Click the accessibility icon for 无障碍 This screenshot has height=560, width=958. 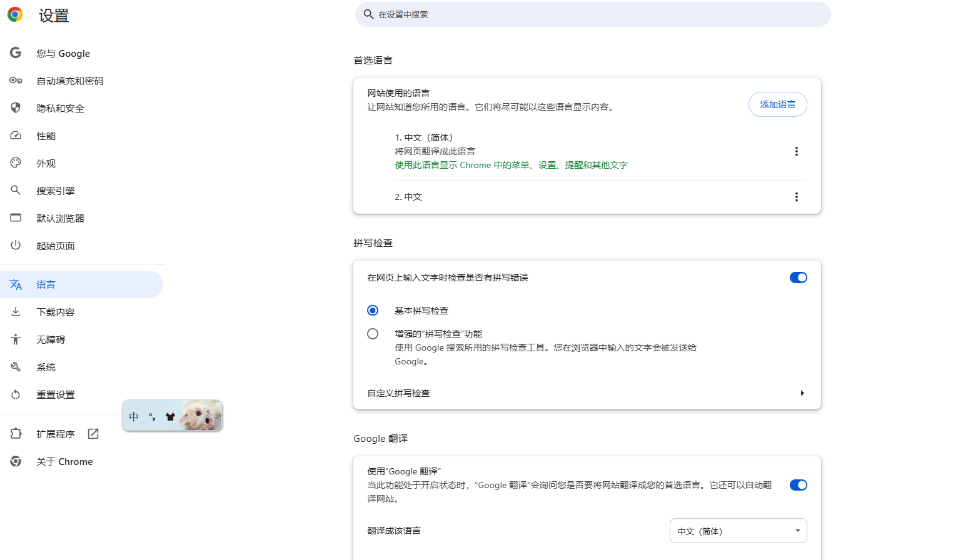click(x=16, y=339)
